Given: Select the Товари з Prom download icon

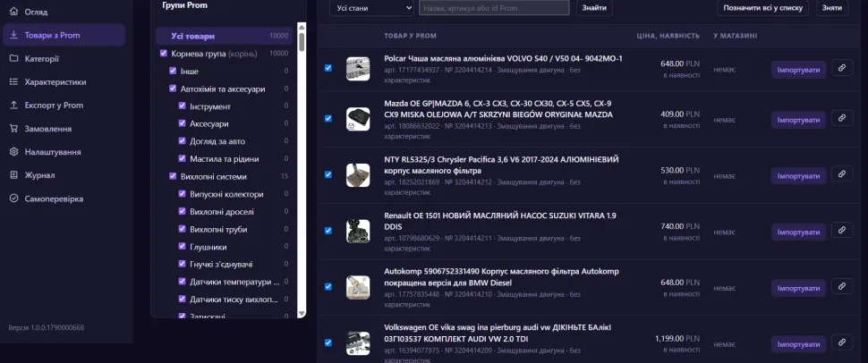Looking at the screenshot, I should tap(13, 35).
